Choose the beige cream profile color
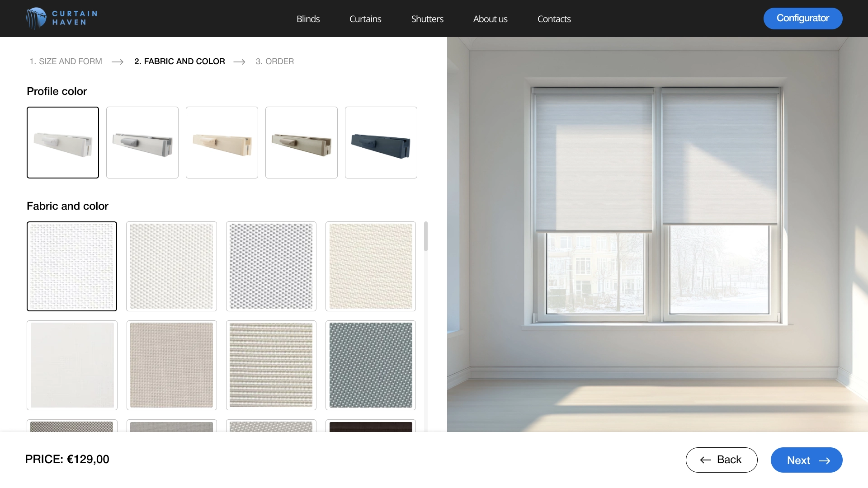The height and width of the screenshot is (488, 868). (x=222, y=142)
